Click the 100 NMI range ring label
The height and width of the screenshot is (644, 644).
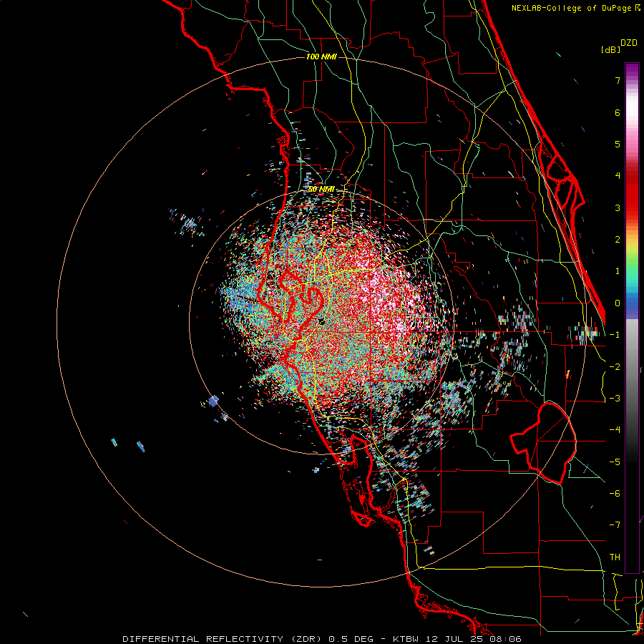321,57
